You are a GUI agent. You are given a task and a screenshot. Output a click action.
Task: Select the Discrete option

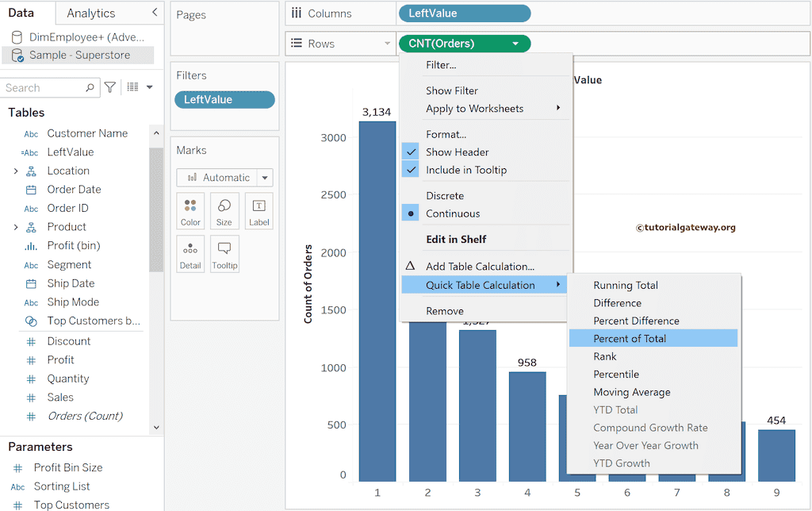point(445,196)
